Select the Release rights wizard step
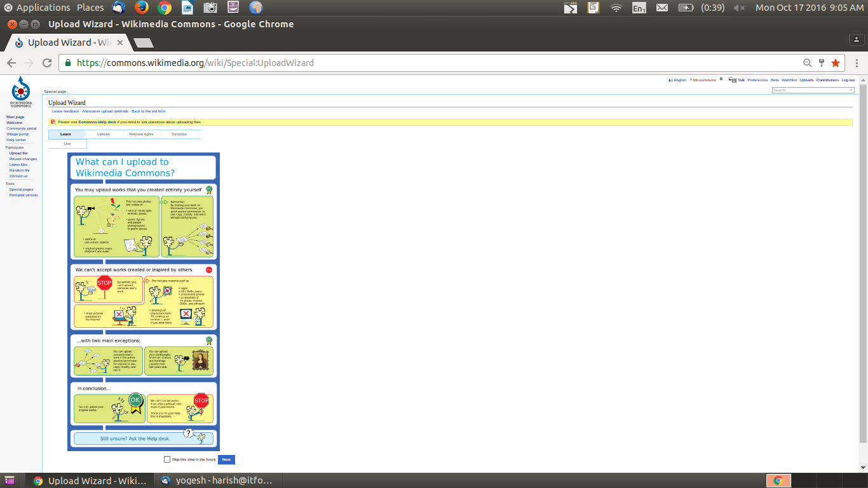This screenshot has width=868, height=488. click(141, 134)
